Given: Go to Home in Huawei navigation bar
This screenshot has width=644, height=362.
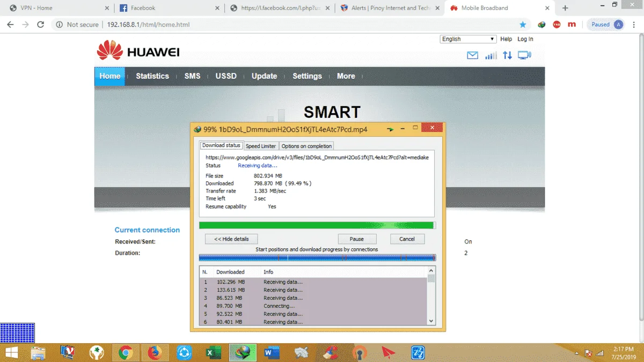Looking at the screenshot, I should [109, 76].
